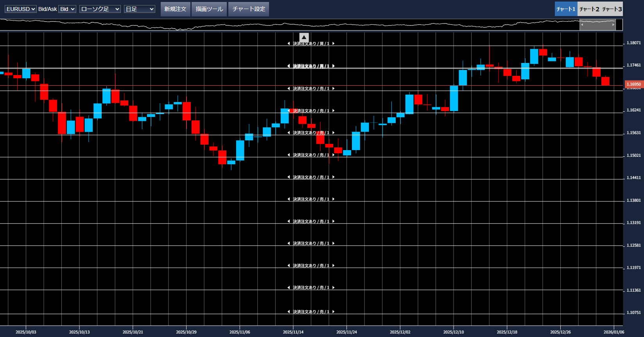Open the EURUSD currency pair dropdown
The height and width of the screenshot is (337, 644).
click(20, 9)
